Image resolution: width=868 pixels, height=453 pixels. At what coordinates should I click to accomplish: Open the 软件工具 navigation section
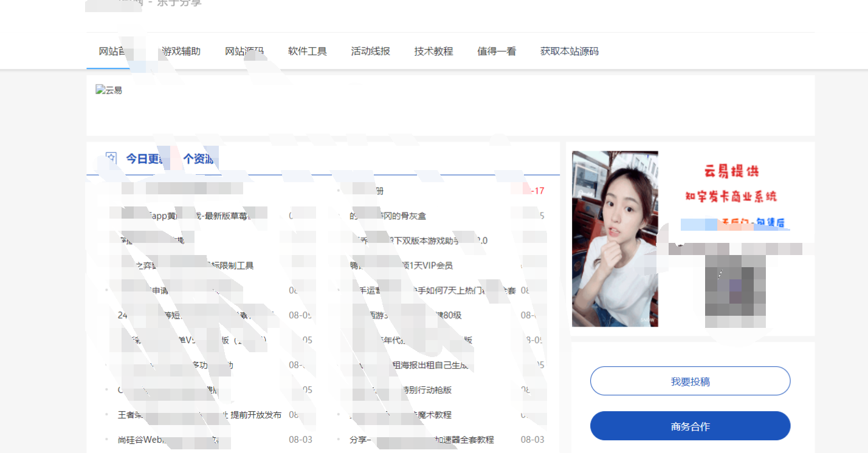coord(306,52)
